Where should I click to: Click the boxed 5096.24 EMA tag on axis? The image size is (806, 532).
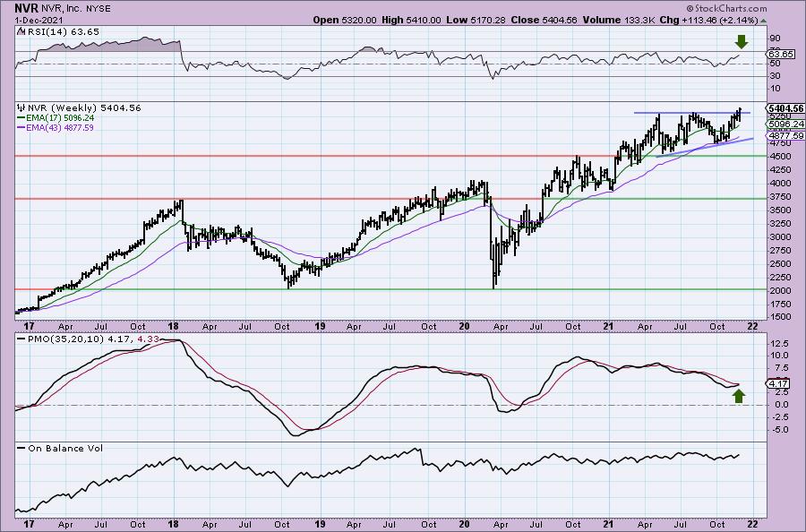(x=785, y=124)
